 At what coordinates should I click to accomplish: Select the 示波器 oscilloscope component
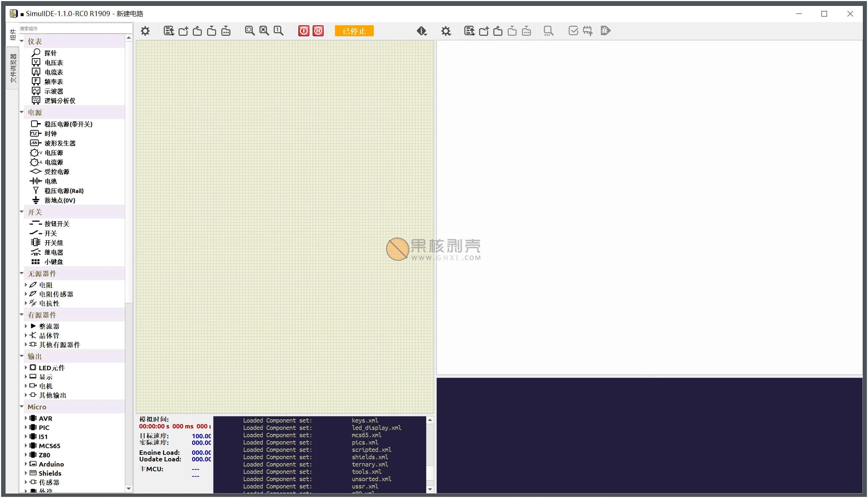(54, 91)
